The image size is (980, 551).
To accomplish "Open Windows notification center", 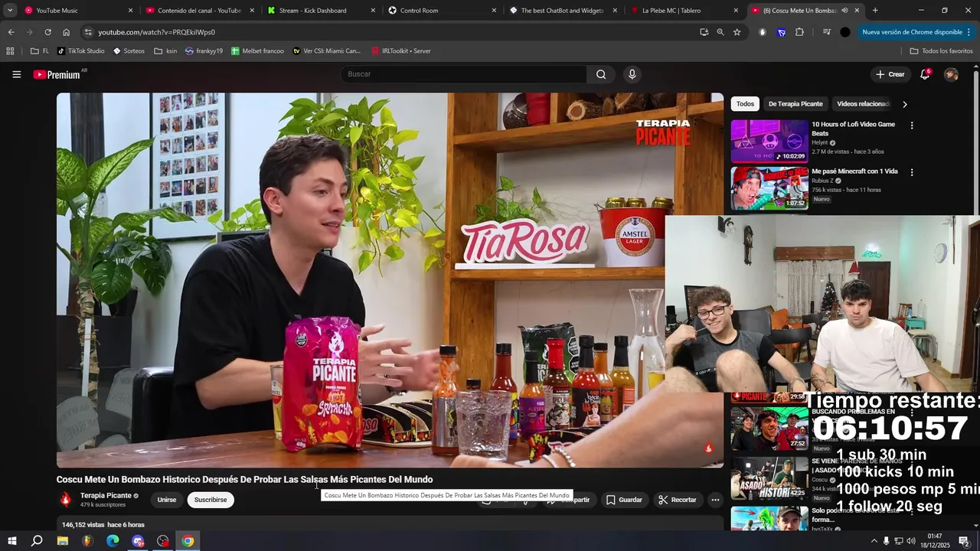I will (x=964, y=541).
